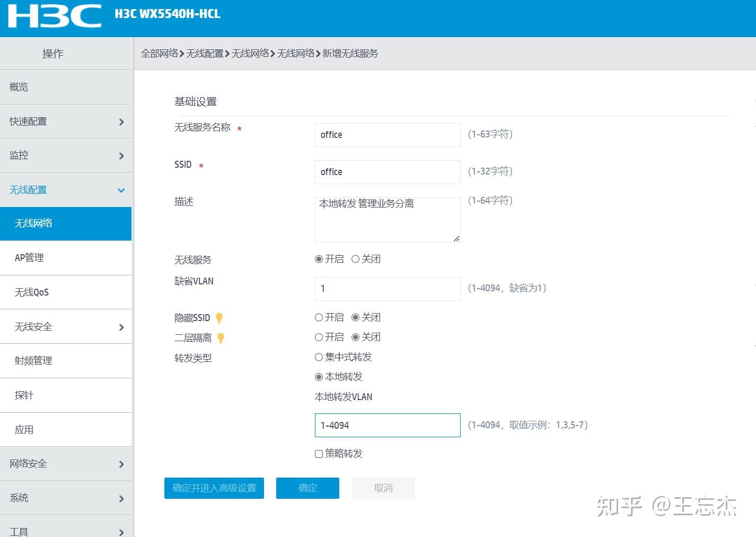Expand the 快速配置 sidebar section
This screenshot has height=537, width=756.
66,121
